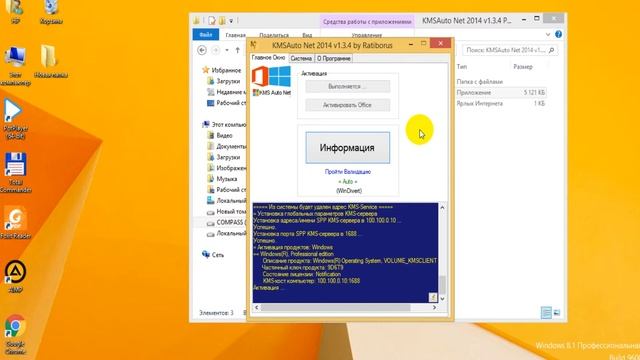Viewport: 640px width, 360px height.
Task: Click the = Auto = mode link
Action: click(348, 182)
